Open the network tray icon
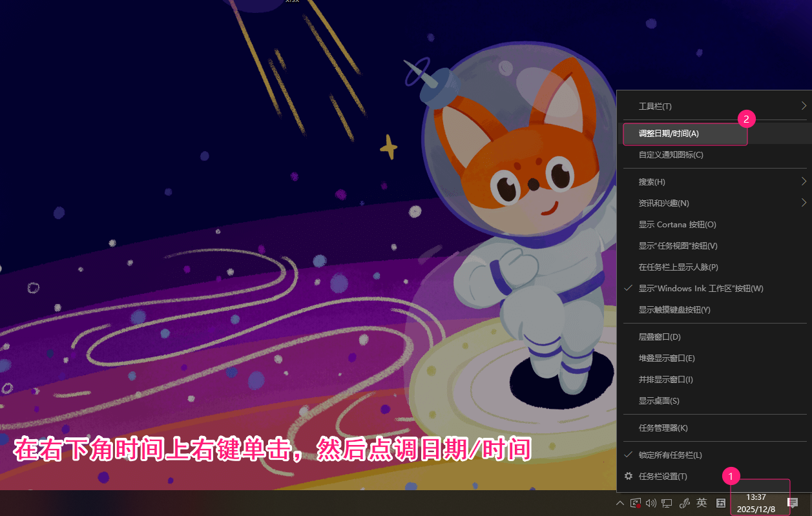The width and height of the screenshot is (812, 516). (667, 503)
